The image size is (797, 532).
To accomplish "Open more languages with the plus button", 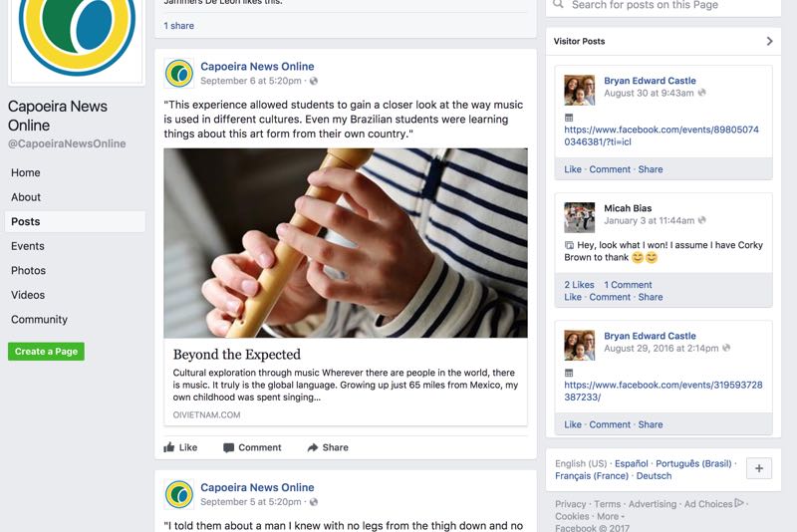I will point(759,468).
